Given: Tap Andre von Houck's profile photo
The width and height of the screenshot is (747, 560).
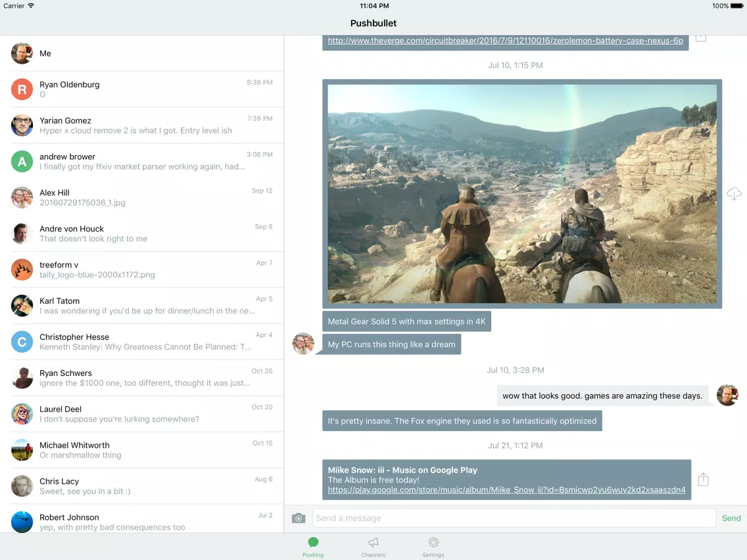Looking at the screenshot, I should point(22,234).
